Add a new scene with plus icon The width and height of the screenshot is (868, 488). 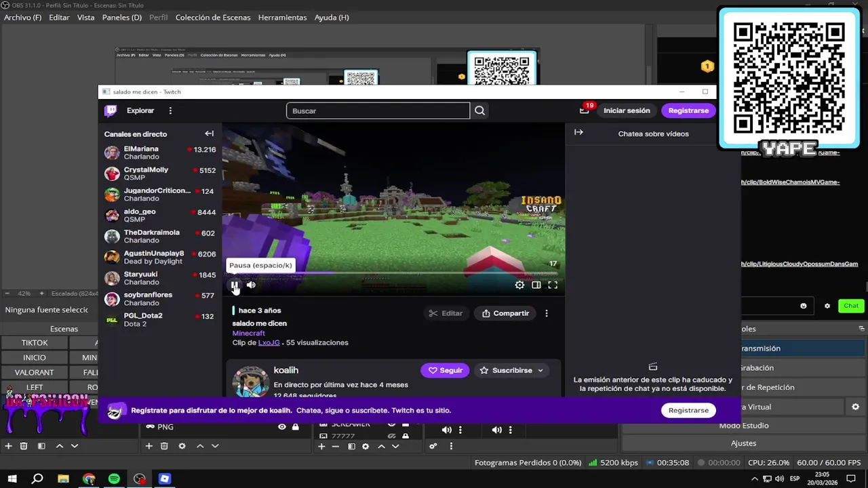[8, 446]
